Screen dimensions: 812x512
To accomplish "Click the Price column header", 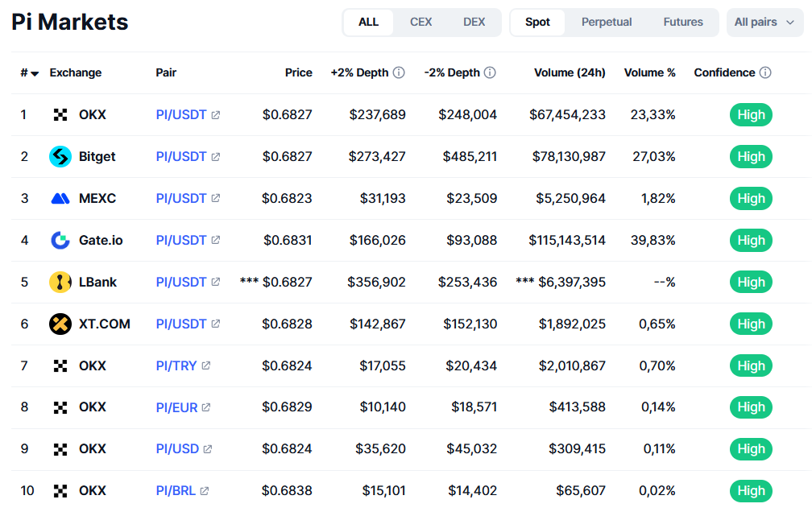I will click(x=299, y=72).
